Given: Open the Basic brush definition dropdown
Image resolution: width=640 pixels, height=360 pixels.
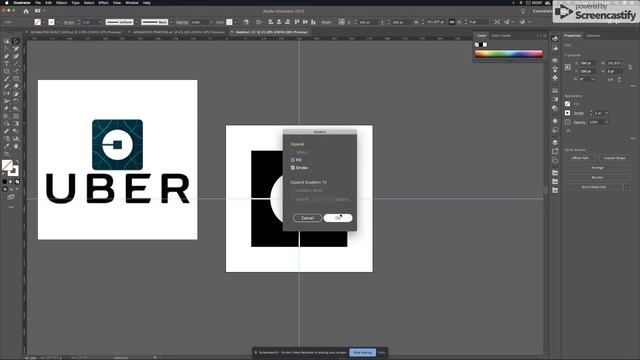Looking at the screenshot, I should (171, 22).
